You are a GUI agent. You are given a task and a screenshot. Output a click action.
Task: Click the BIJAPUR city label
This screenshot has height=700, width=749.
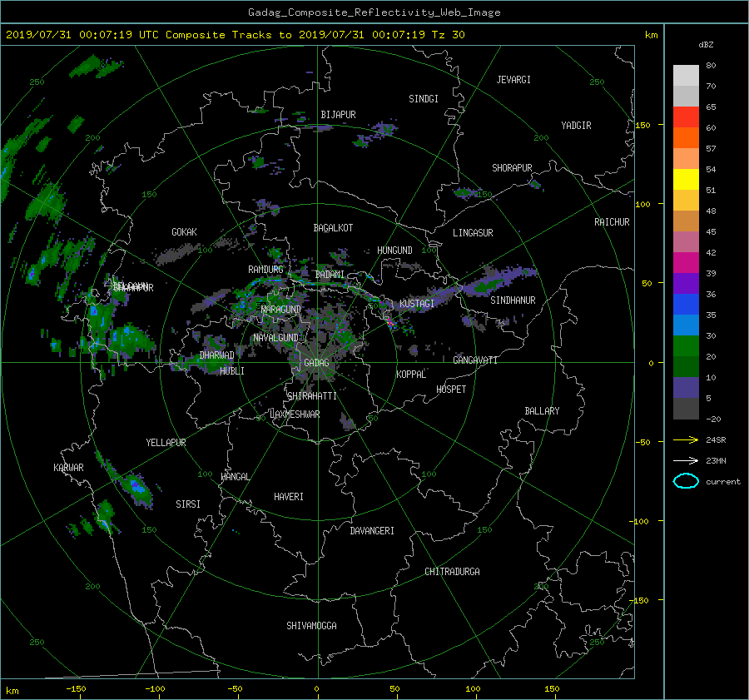(338, 115)
